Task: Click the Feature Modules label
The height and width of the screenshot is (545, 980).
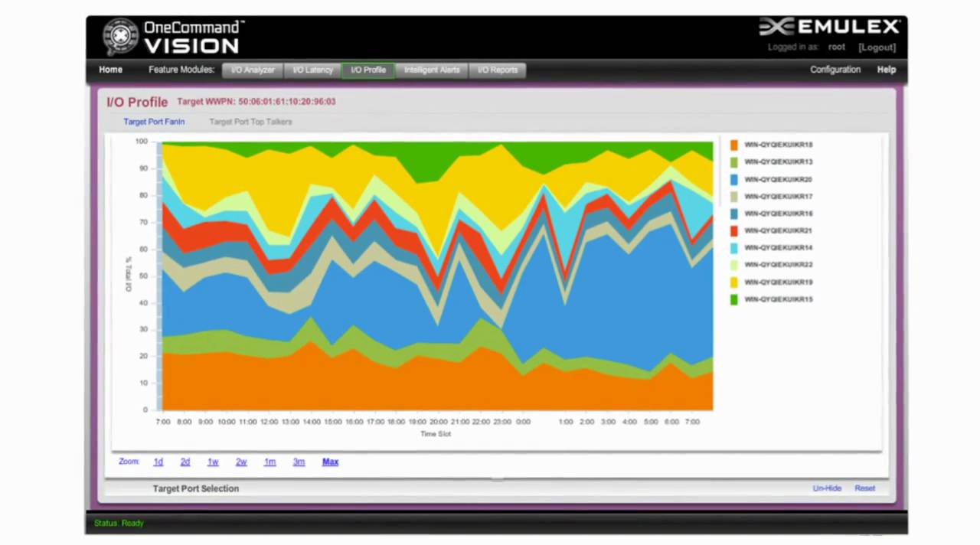Action: (x=181, y=70)
